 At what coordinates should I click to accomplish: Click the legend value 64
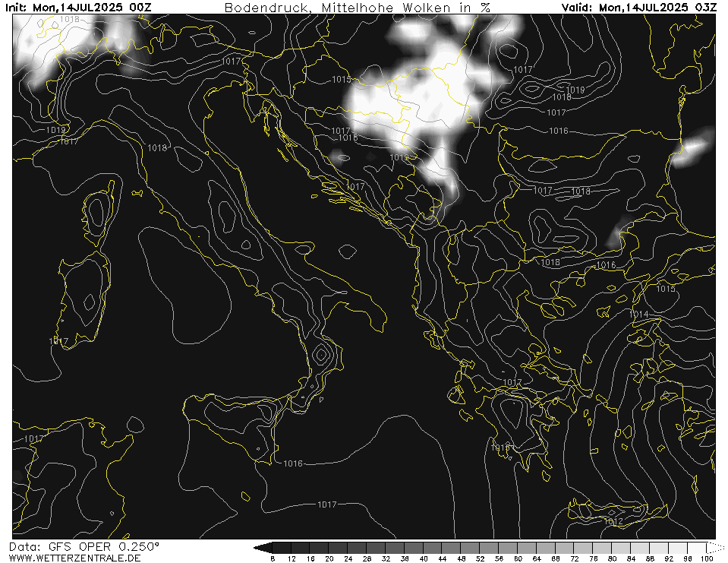coord(537,558)
